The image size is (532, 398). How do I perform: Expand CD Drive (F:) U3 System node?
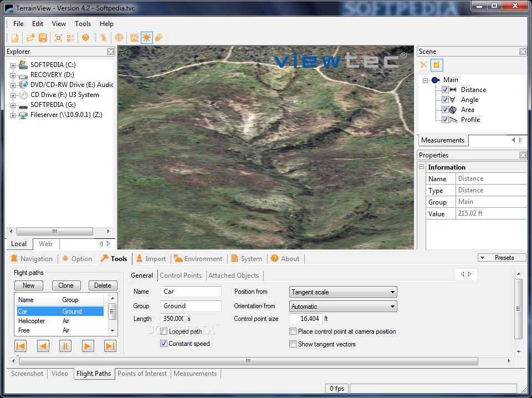click(x=13, y=95)
